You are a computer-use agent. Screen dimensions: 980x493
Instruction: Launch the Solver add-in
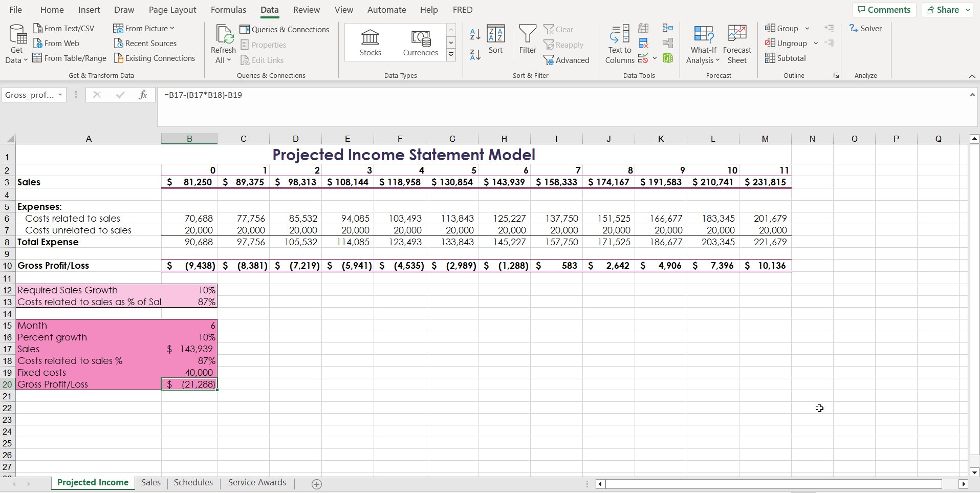[866, 28]
